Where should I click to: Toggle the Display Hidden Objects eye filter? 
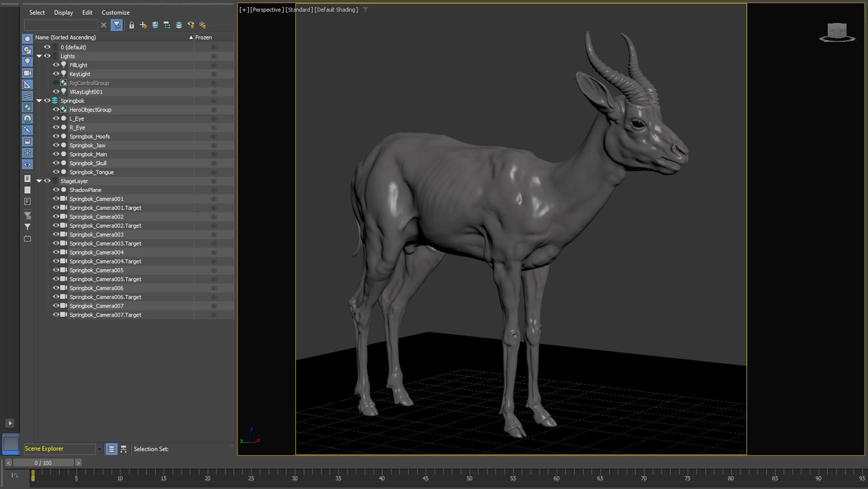(28, 164)
